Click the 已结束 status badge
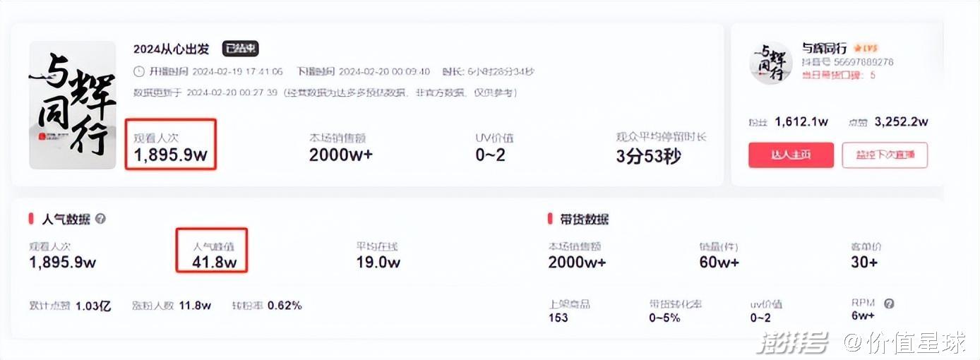This screenshot has width=980, height=360. 241,49
